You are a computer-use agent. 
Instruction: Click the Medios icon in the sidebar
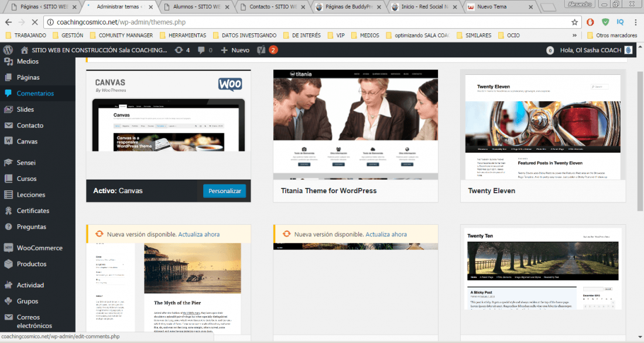tap(8, 61)
